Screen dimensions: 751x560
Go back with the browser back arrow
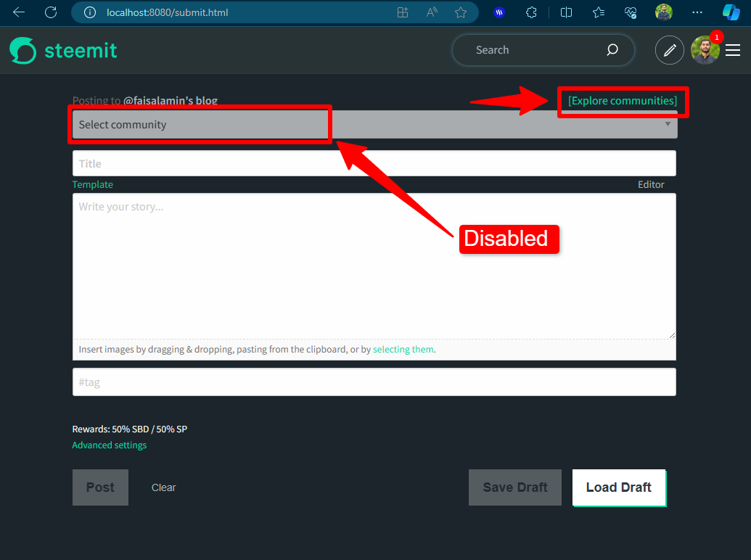pyautogui.click(x=19, y=12)
